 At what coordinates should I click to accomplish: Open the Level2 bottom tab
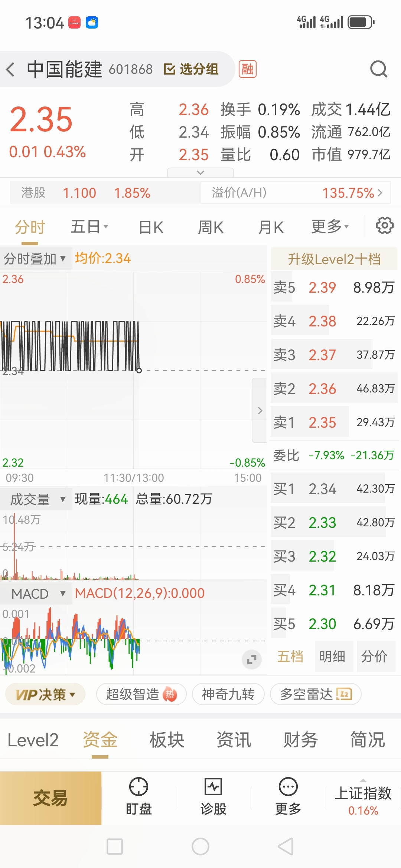click(x=33, y=740)
